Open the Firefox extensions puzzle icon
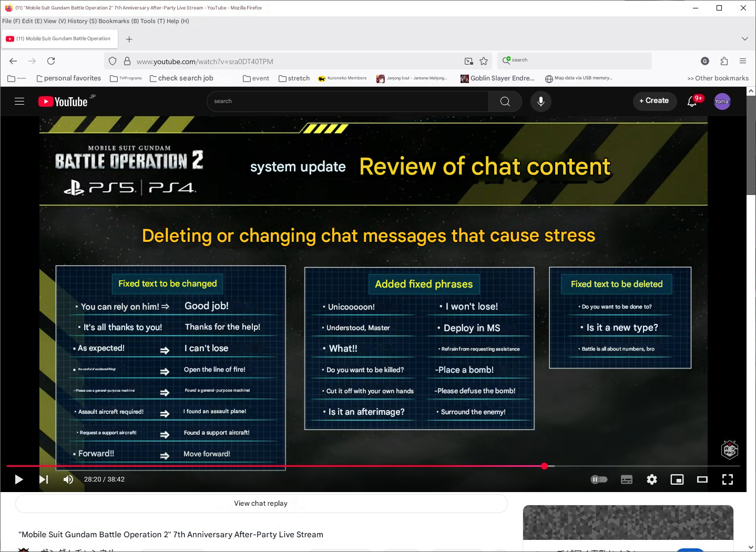The width and height of the screenshot is (756, 552). pos(724,61)
